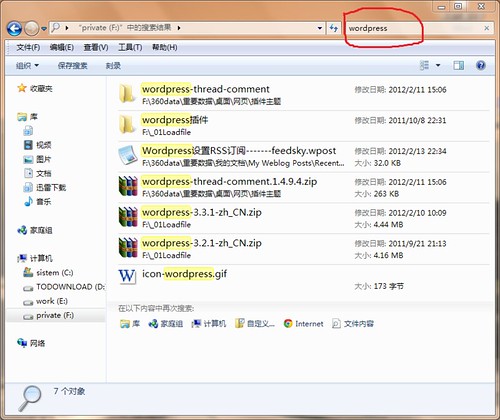Click the search location text in address bar

(125, 28)
